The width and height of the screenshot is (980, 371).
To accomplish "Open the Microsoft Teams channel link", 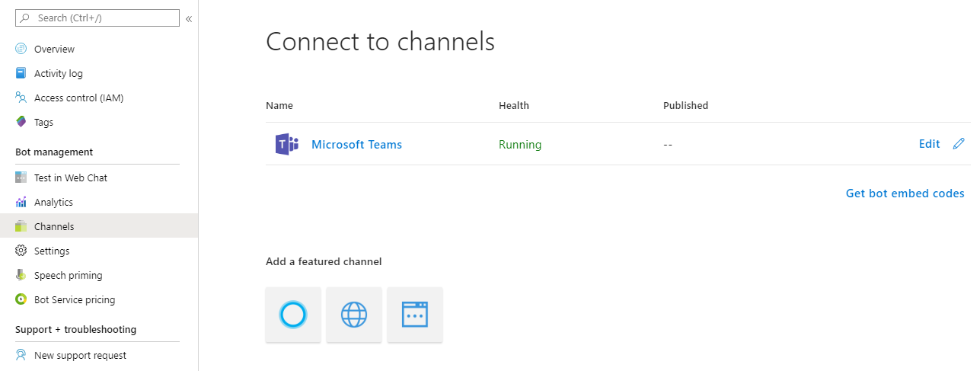I will pyautogui.click(x=356, y=145).
